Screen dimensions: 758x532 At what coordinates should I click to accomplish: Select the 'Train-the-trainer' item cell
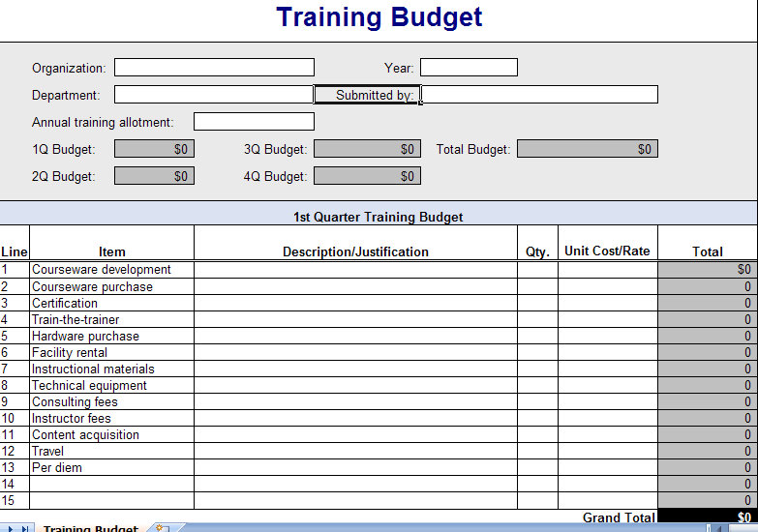click(x=111, y=319)
